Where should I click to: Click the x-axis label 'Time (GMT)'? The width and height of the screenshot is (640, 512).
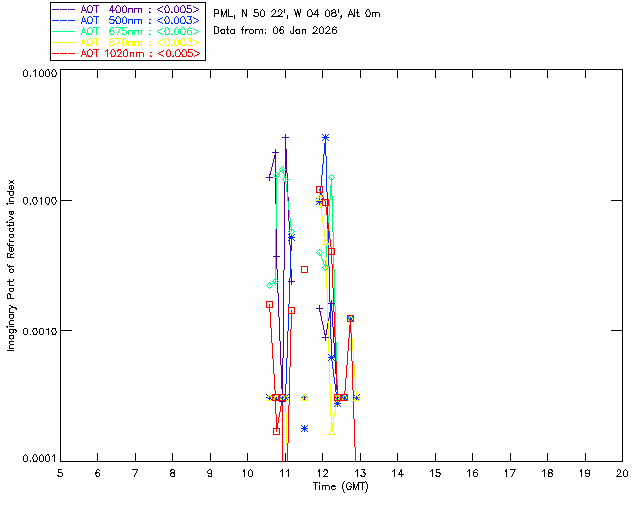click(x=340, y=487)
